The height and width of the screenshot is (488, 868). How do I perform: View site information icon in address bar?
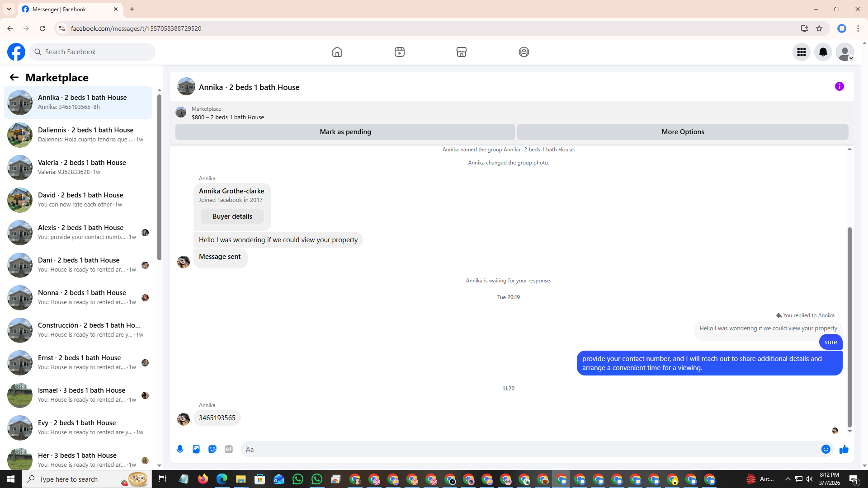click(x=62, y=28)
